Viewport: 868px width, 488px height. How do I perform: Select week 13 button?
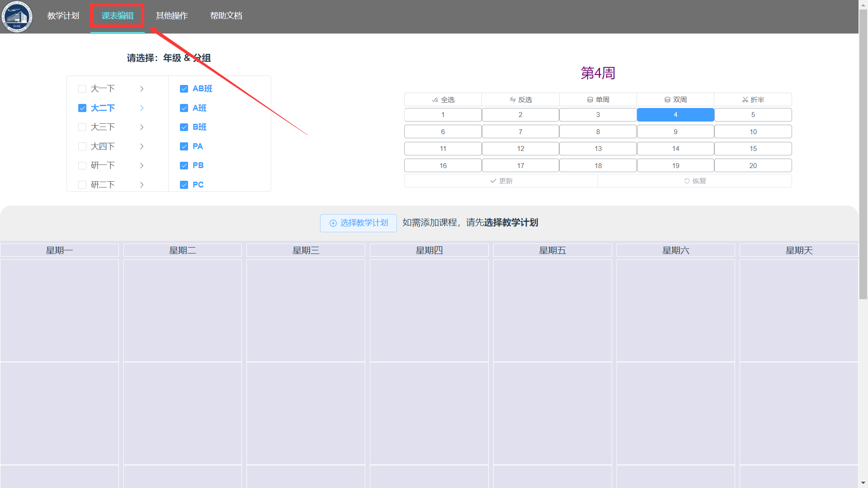tap(598, 149)
